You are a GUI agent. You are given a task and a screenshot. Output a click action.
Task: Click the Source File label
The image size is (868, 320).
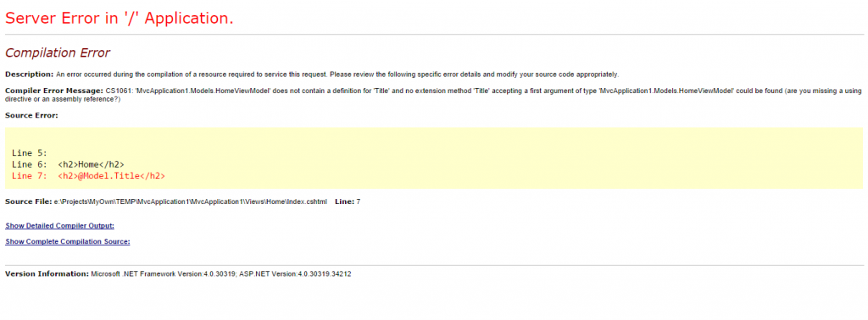point(28,201)
